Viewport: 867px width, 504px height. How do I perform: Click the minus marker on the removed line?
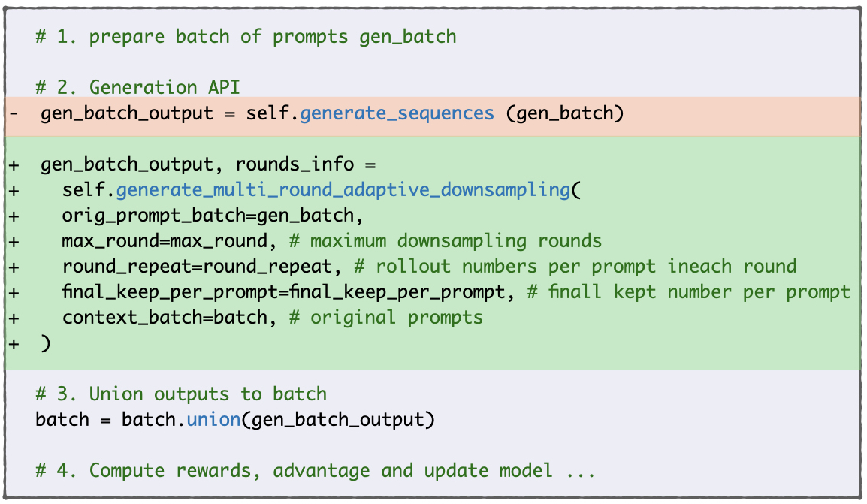pyautogui.click(x=14, y=113)
